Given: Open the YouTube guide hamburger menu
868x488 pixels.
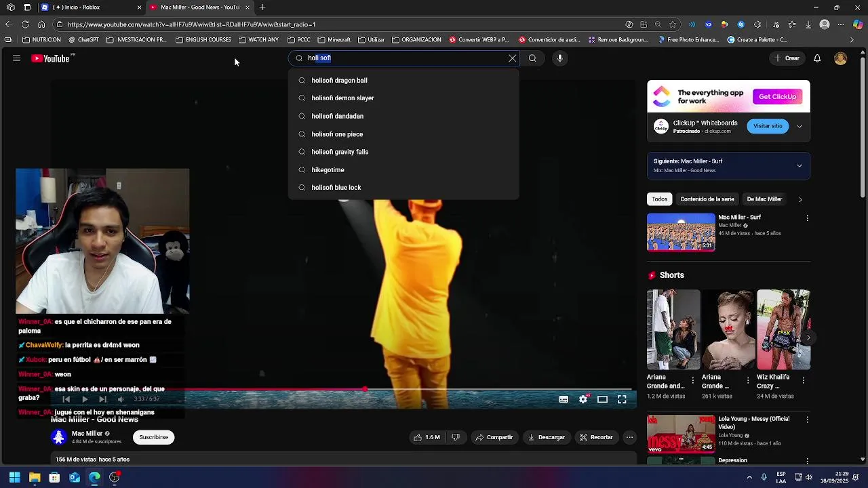Looking at the screenshot, I should (x=16, y=58).
